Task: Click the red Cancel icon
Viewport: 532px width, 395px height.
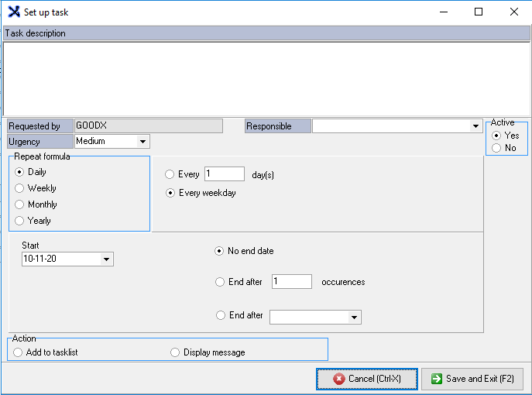Action: tap(338, 379)
